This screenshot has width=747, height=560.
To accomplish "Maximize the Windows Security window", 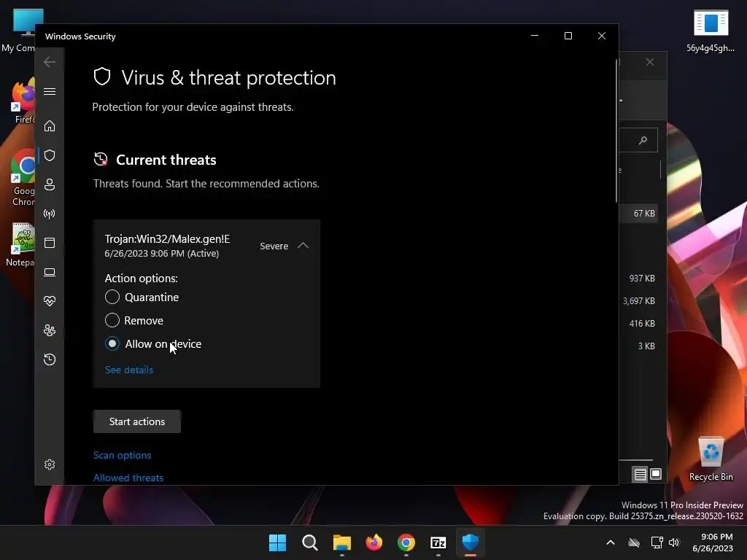I will [x=568, y=36].
